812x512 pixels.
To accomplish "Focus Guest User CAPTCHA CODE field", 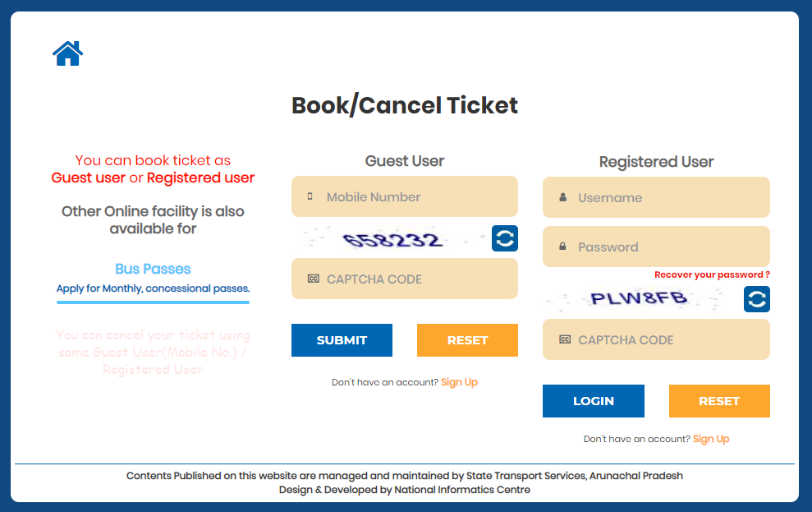I will [x=415, y=279].
